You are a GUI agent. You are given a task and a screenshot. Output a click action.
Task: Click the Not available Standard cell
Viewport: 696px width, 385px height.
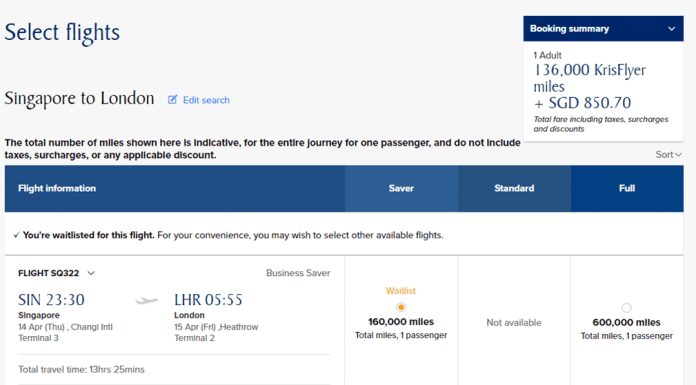(x=514, y=323)
